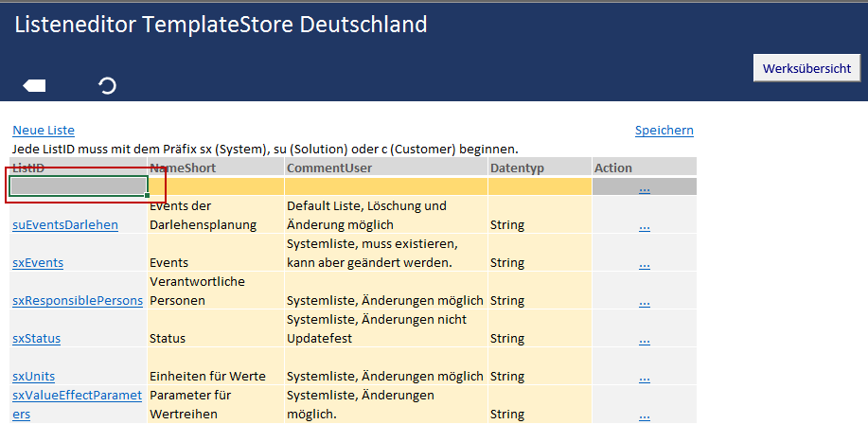Open the sxEvents list link
This screenshot has width=868, height=442.
click(38, 263)
